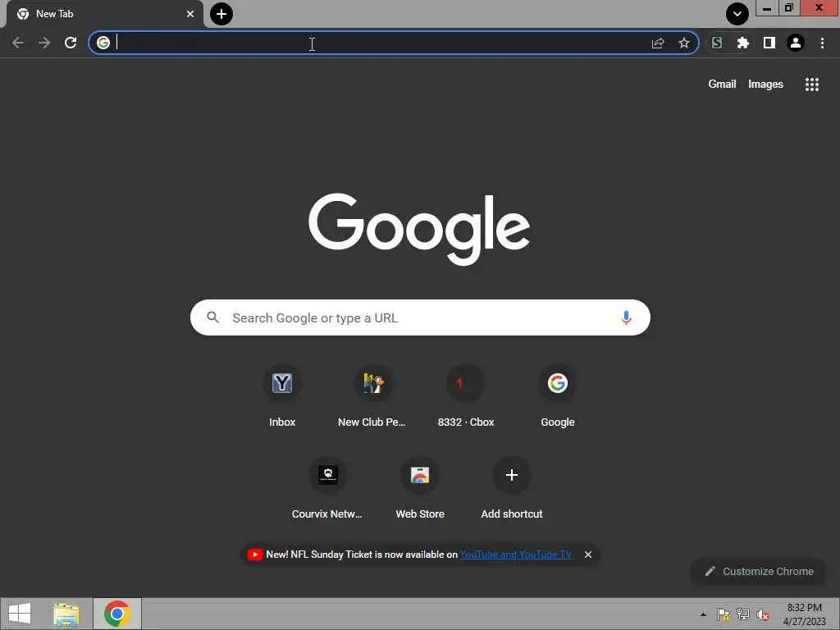Dismiss the NFL Sunday Ticket promo
840x630 pixels.
[587, 555]
